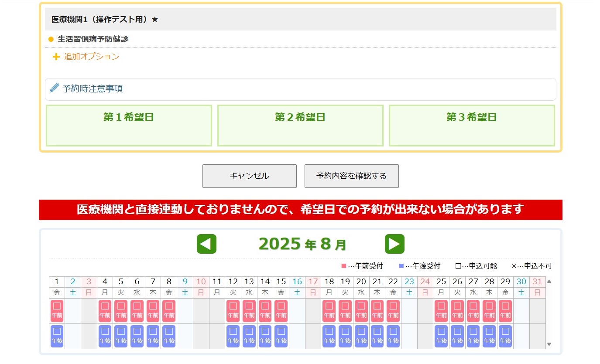Click the 申込可能 legend entry
Screen dimensions: 600x364
click(476, 266)
